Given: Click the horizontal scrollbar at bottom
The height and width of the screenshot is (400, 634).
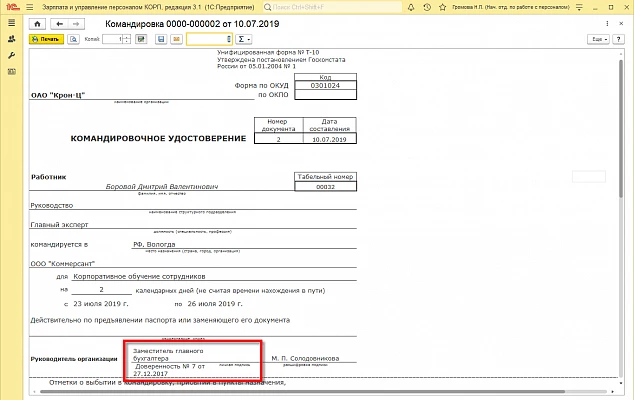Looking at the screenshot, I should (302, 392).
